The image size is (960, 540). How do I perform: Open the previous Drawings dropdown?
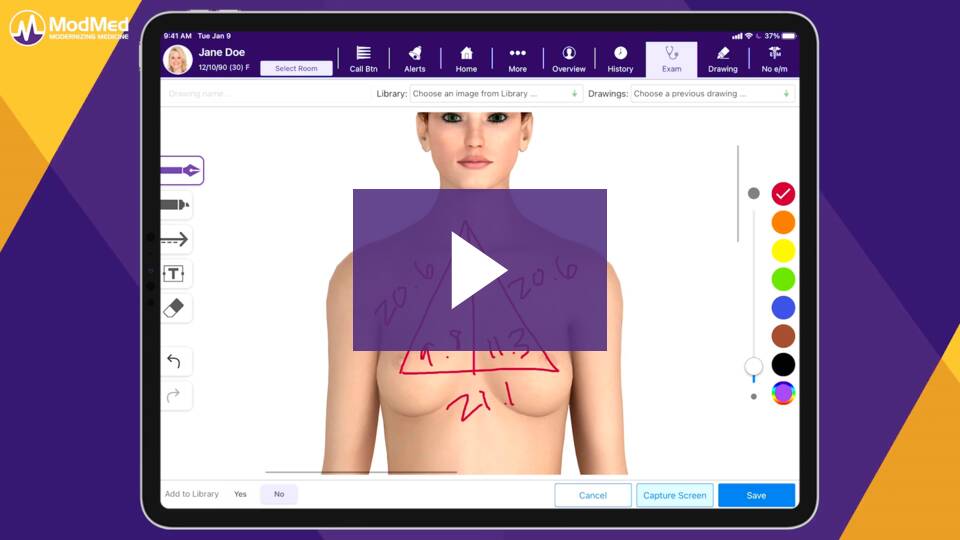(x=713, y=94)
